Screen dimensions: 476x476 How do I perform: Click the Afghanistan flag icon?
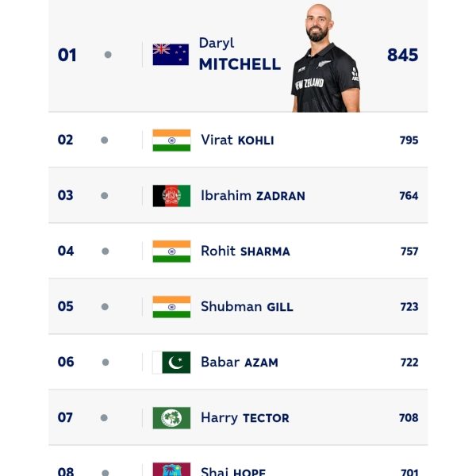(x=171, y=196)
